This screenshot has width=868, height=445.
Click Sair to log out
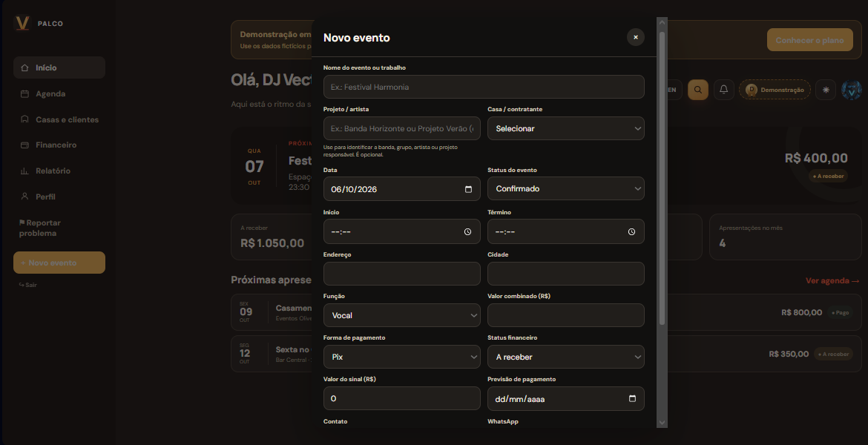click(x=27, y=285)
